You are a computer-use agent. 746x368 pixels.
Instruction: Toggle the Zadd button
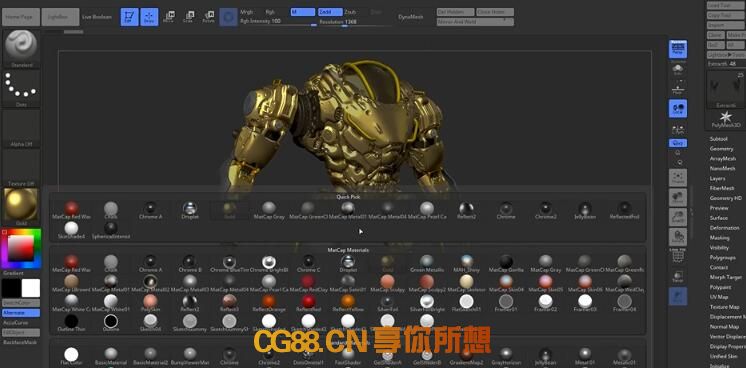coord(330,12)
